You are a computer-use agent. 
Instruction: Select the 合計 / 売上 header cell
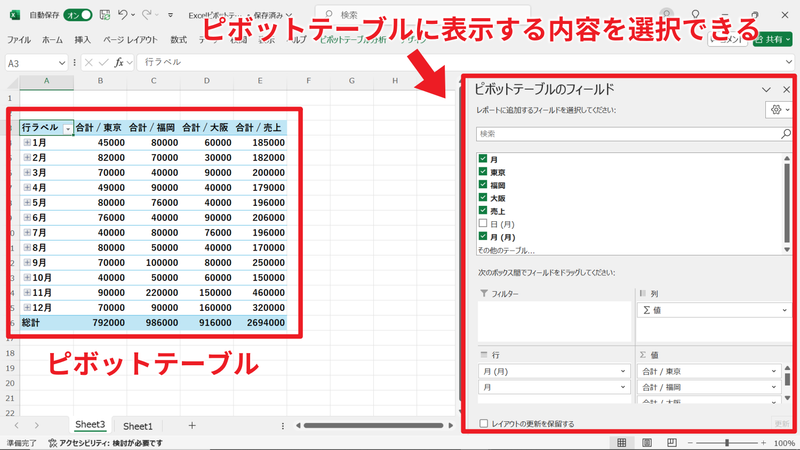[260, 128]
